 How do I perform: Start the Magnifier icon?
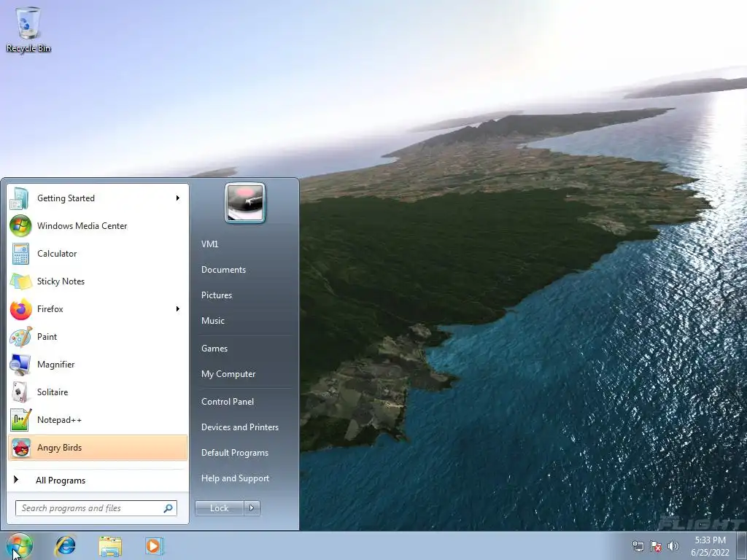[20, 365]
